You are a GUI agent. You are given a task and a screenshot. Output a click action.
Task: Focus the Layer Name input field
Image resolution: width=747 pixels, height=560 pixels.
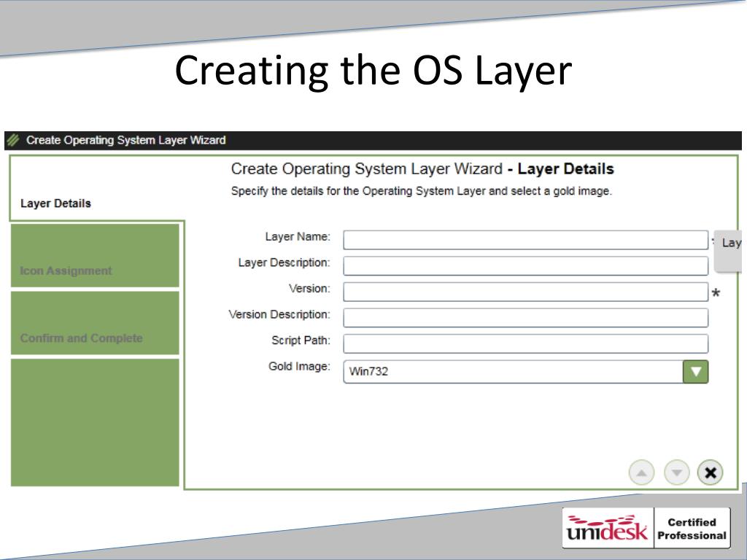(525, 240)
